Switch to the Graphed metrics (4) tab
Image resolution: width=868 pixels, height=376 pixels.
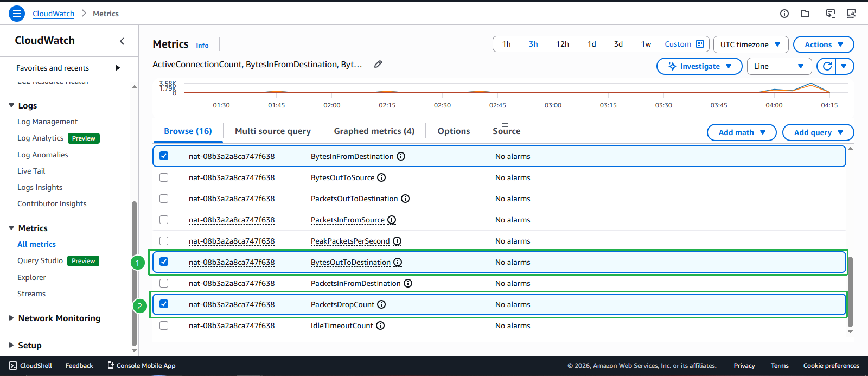pos(374,131)
